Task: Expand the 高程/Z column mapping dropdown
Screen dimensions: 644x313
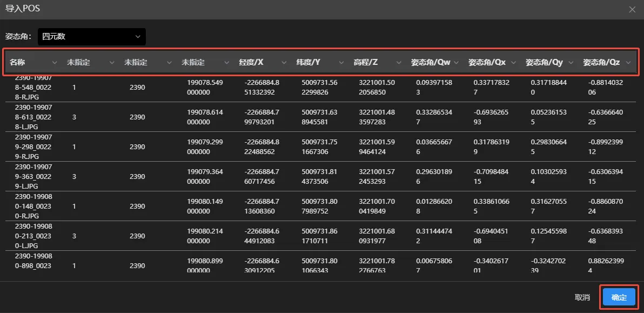Action: [377, 63]
